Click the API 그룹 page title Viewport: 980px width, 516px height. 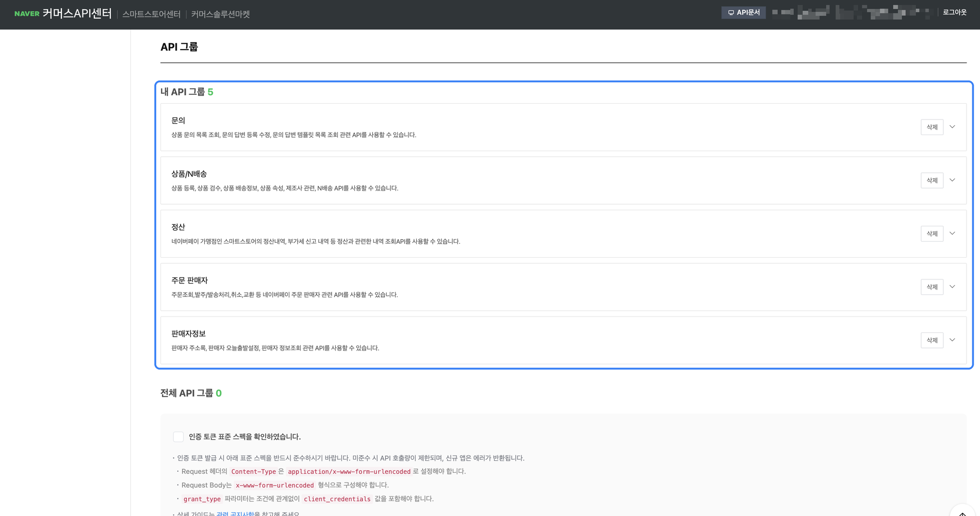[179, 47]
